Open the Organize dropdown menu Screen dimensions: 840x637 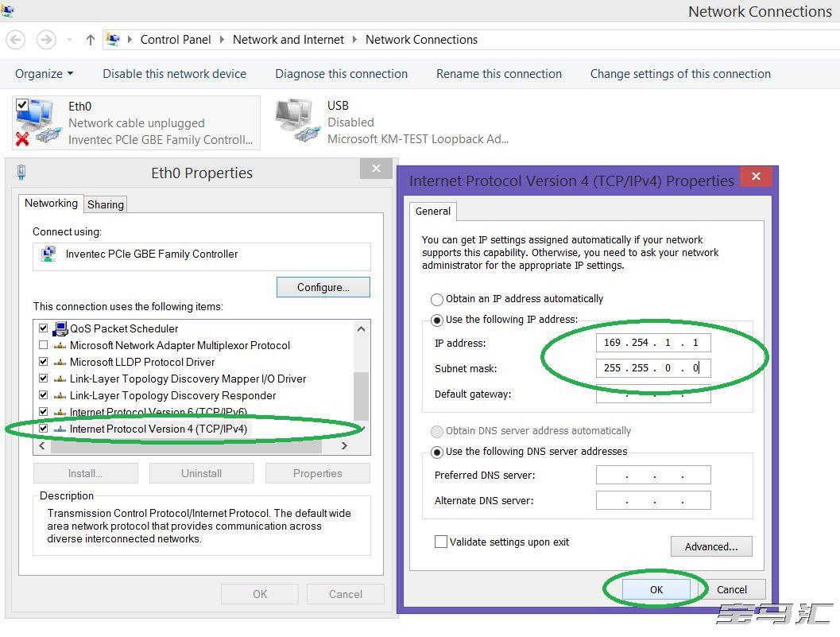(x=44, y=74)
